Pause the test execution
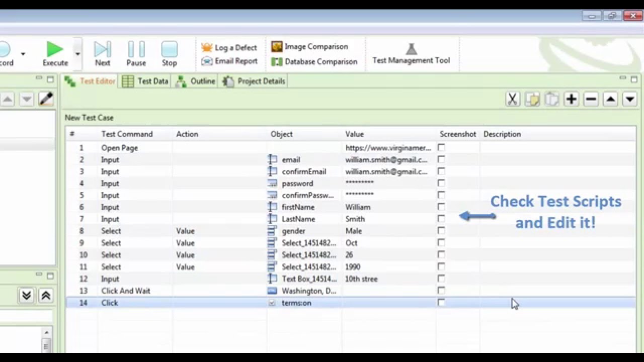 pyautogui.click(x=136, y=54)
